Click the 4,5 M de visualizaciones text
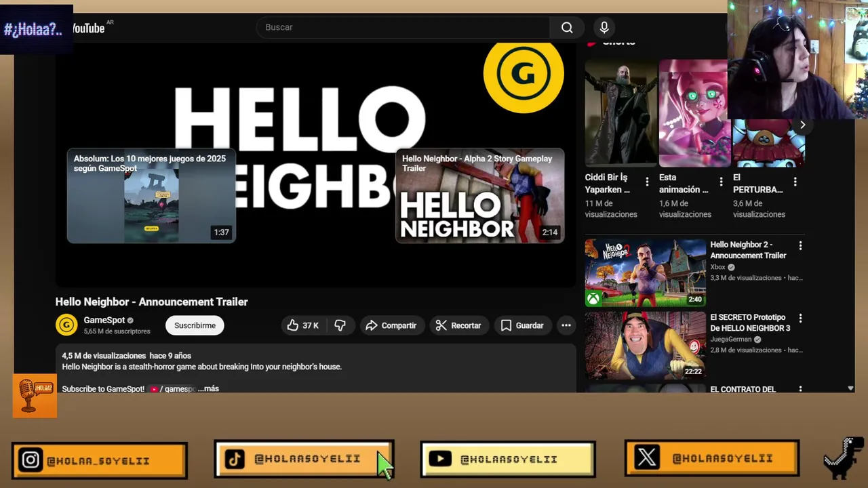Screen dimensions: 868x488 click(104, 356)
